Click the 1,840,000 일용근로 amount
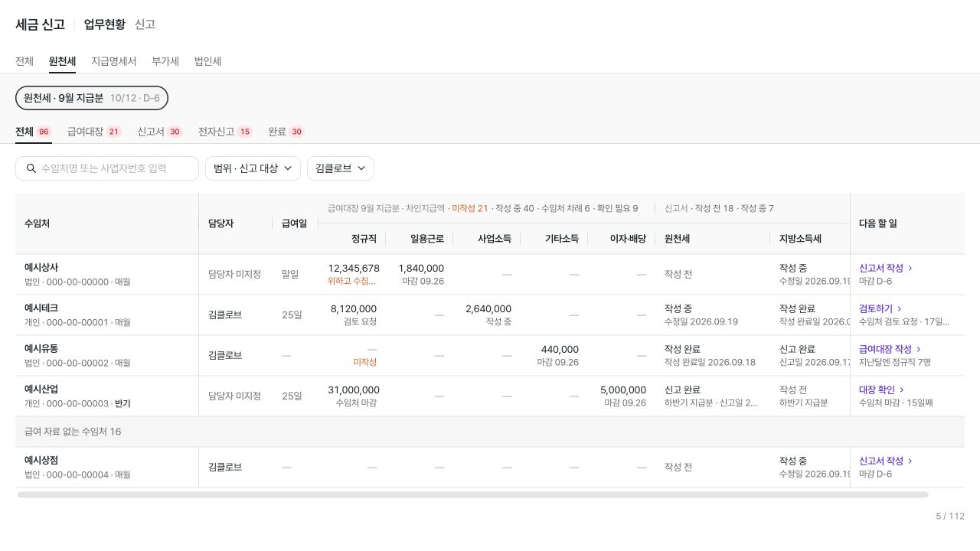This screenshot has width=980, height=551. (421, 268)
